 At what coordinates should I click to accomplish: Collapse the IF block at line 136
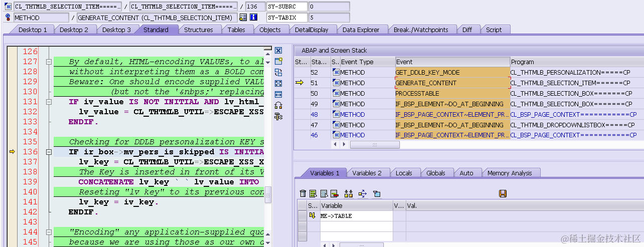(x=49, y=152)
